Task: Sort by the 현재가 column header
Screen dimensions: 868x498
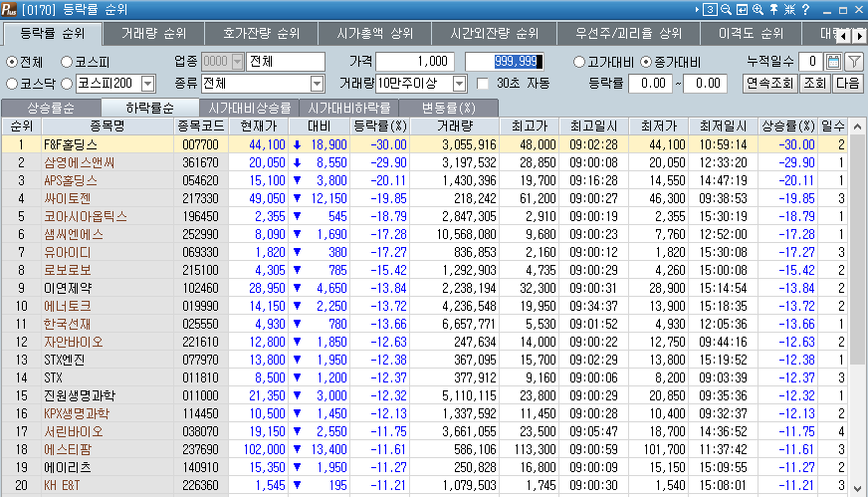Action: (x=259, y=126)
